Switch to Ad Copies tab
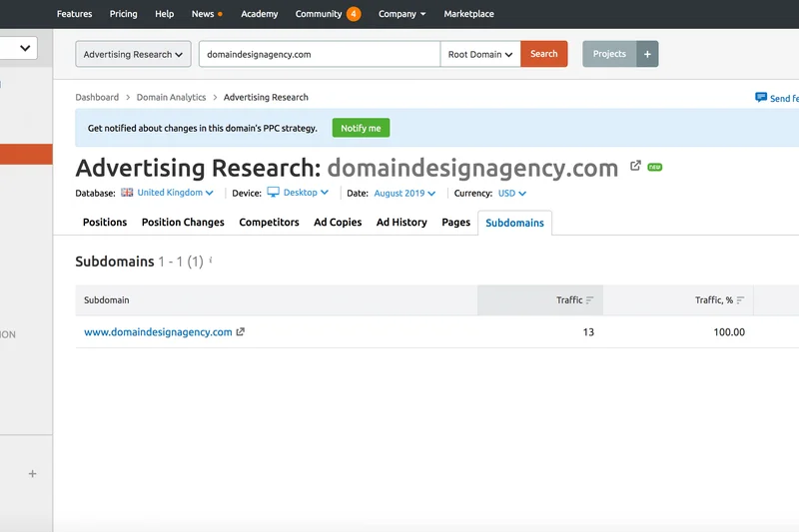 click(338, 223)
